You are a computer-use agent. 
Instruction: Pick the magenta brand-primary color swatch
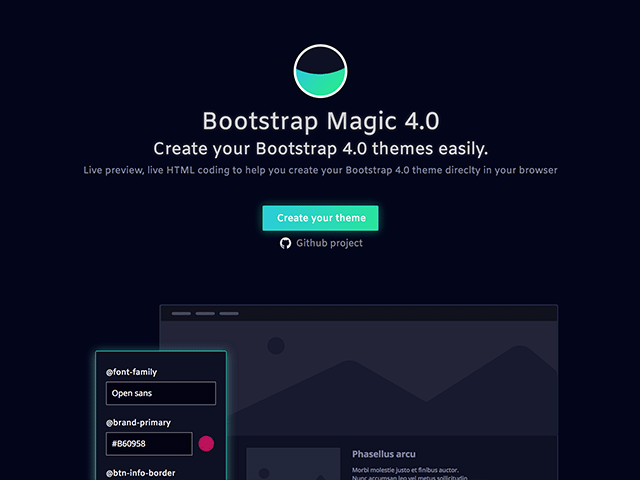(x=206, y=444)
